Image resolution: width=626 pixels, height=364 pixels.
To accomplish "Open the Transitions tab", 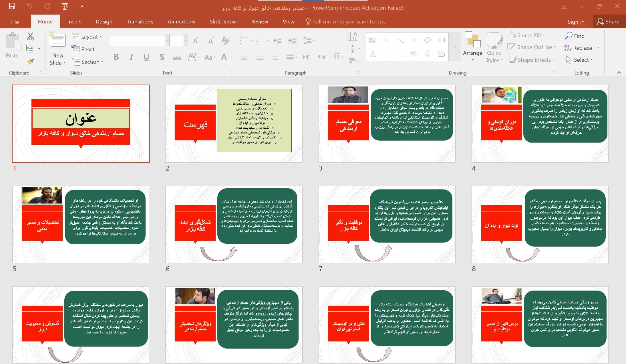I will click(x=140, y=22).
